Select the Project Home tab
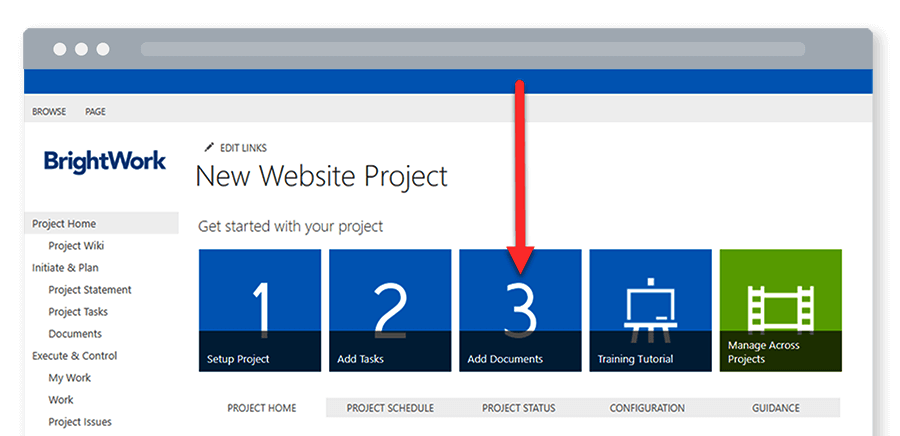 click(260, 408)
